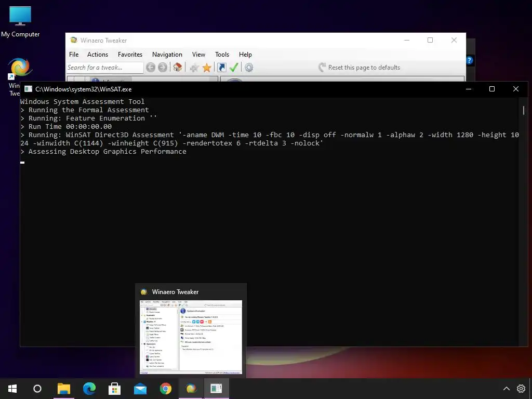The image size is (532, 399).
Task: Go to the Home page icon
Action: tap(178, 67)
